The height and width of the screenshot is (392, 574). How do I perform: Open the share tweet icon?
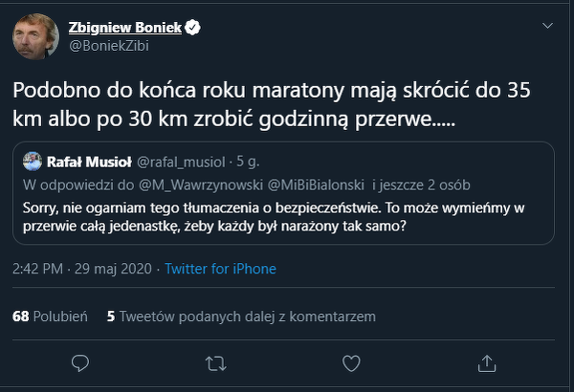pyautogui.click(x=487, y=363)
